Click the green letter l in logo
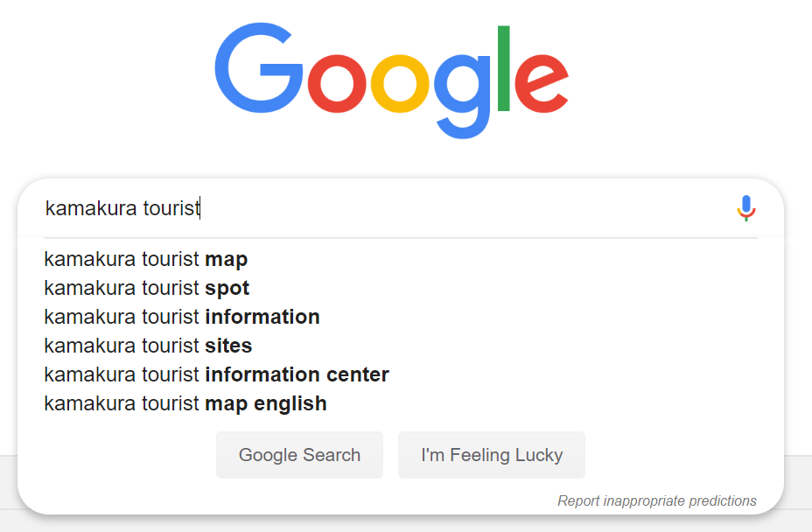The image size is (812, 532). [x=503, y=67]
